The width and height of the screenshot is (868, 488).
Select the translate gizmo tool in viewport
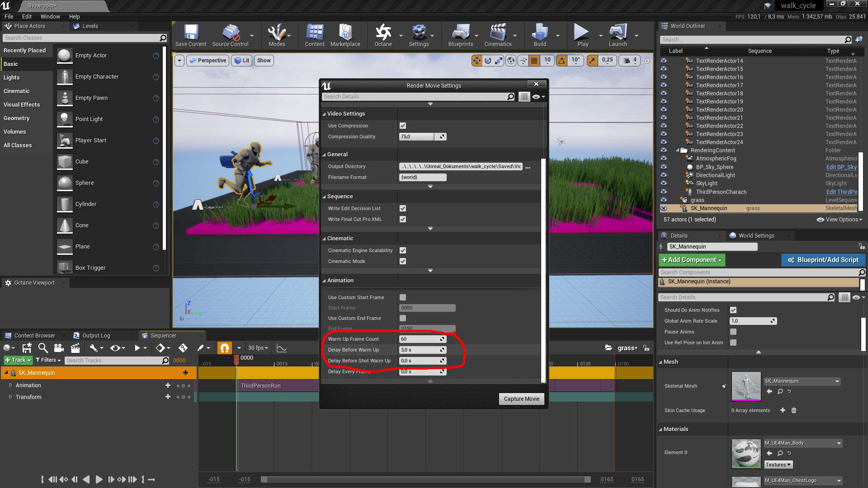click(x=477, y=61)
